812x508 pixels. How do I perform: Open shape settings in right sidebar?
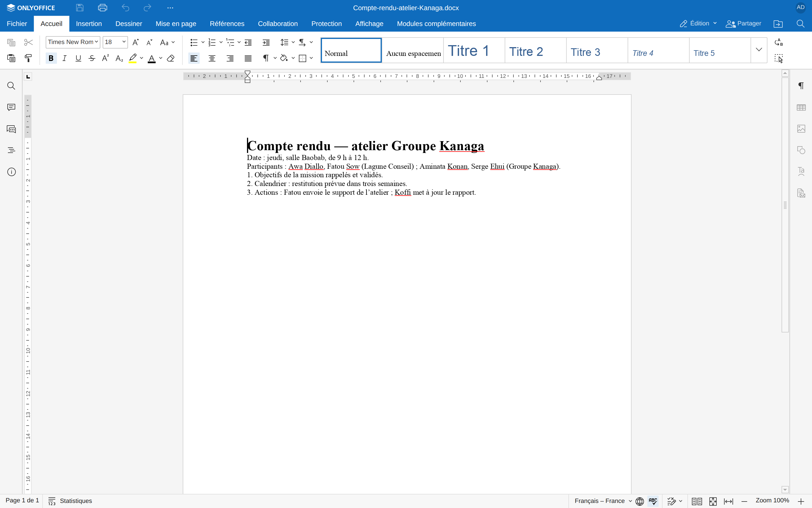[801, 150]
